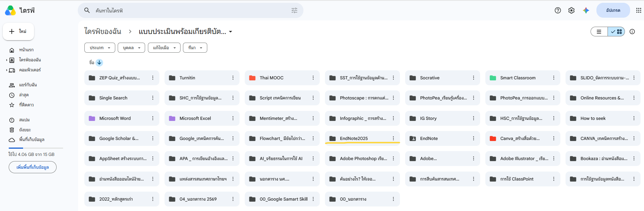The image size is (644, 211).
Task: Open the บุคคล people filter dropdown
Action: tap(132, 48)
